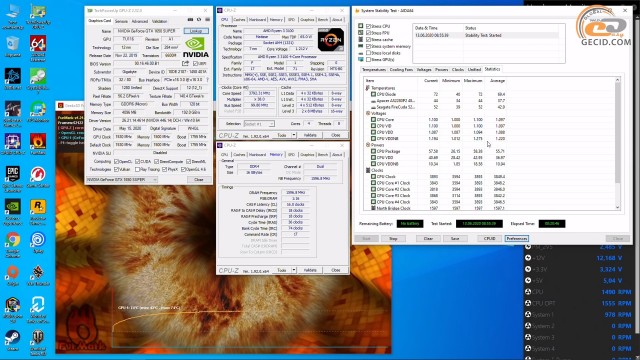Toggle the Stress system memory checkbox
Image resolution: width=640 pixels, height=360 pixels.
pos(369,46)
